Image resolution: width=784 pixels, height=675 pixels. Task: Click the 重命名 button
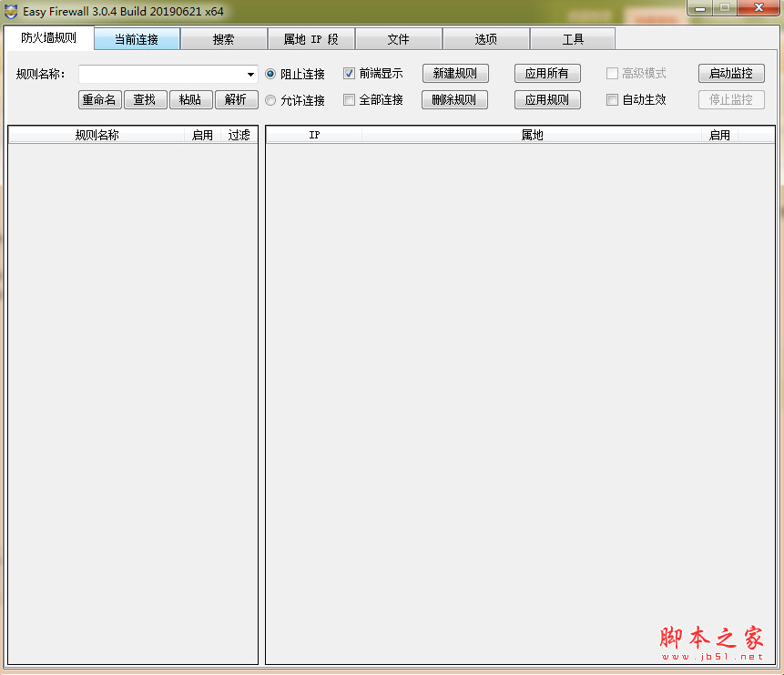coord(98,100)
